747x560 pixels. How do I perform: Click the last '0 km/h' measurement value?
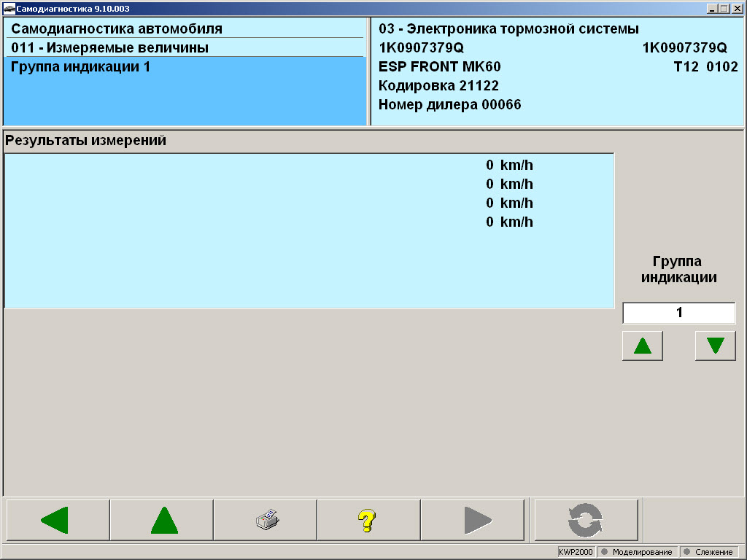[x=509, y=222]
